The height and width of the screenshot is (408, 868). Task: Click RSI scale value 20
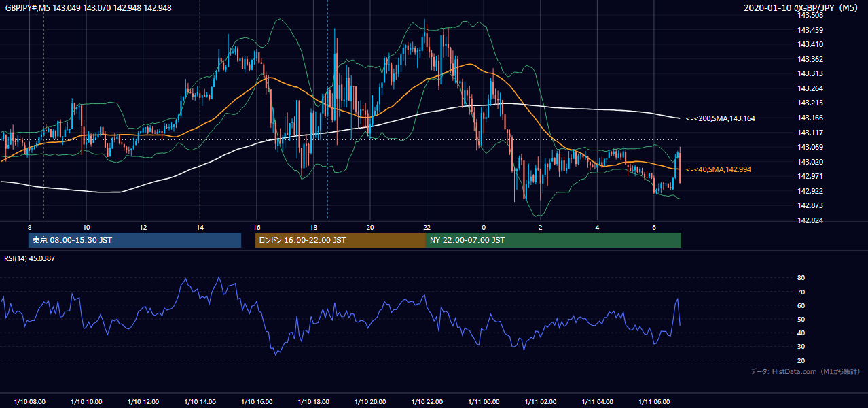[x=801, y=360]
